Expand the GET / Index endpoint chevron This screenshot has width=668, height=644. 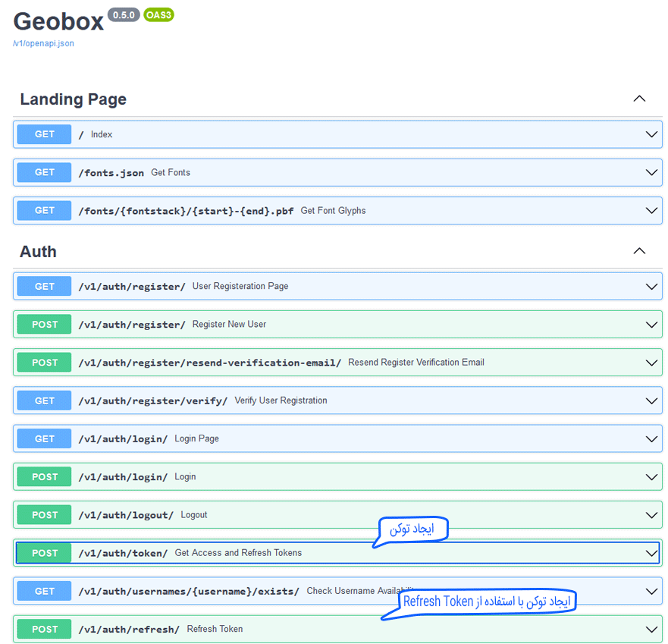(x=651, y=134)
